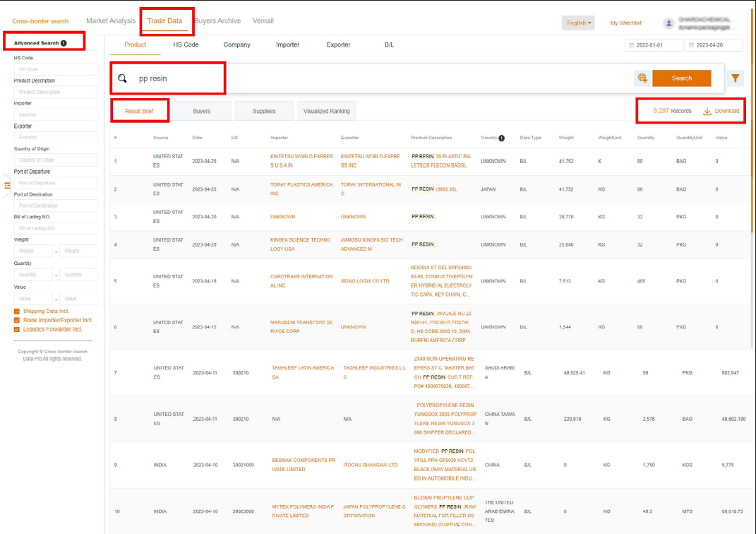Open the funnel filter icon
This screenshot has height=534, width=756.
(735, 78)
